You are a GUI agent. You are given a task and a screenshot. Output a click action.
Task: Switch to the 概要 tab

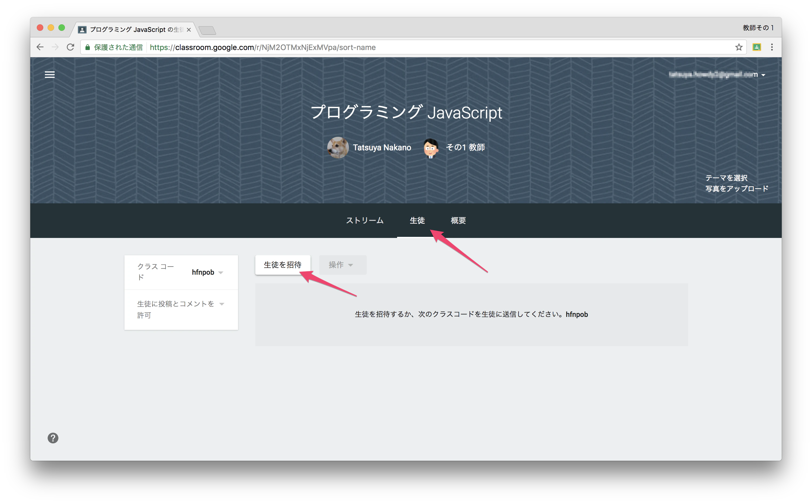tap(458, 220)
